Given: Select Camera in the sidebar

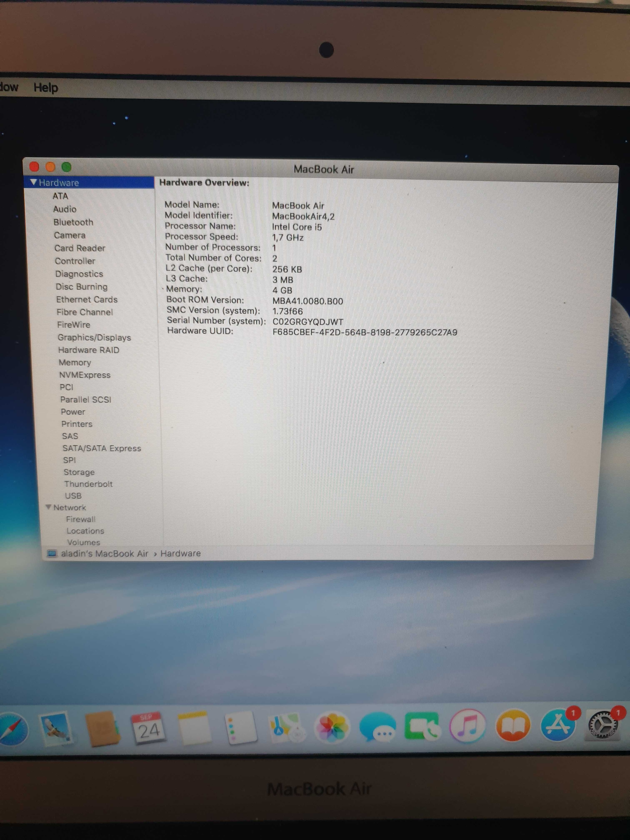Looking at the screenshot, I should click(70, 235).
